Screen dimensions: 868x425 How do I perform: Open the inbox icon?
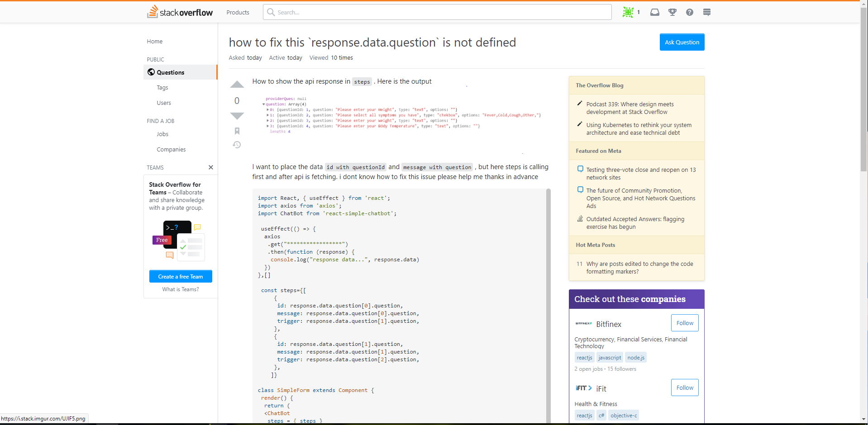coord(654,12)
